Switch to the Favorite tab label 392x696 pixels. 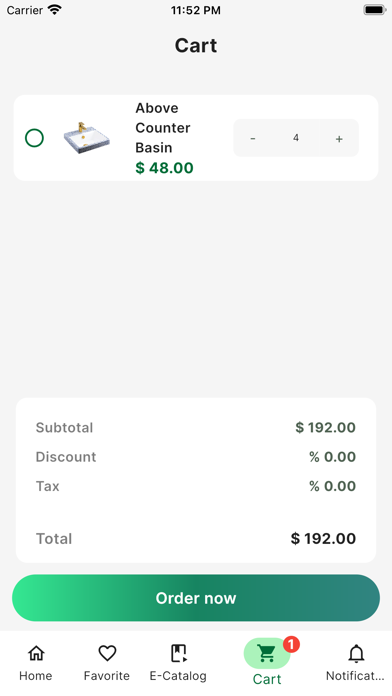(x=107, y=676)
